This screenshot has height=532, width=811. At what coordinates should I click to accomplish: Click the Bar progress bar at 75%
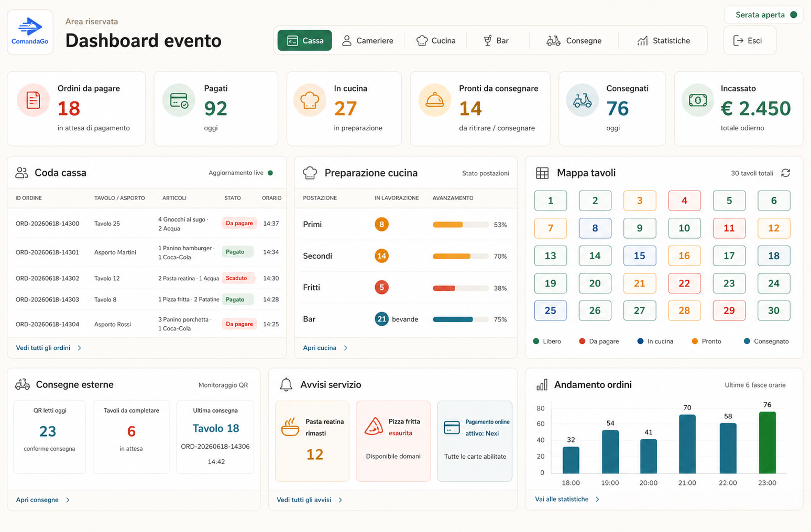coord(461,319)
